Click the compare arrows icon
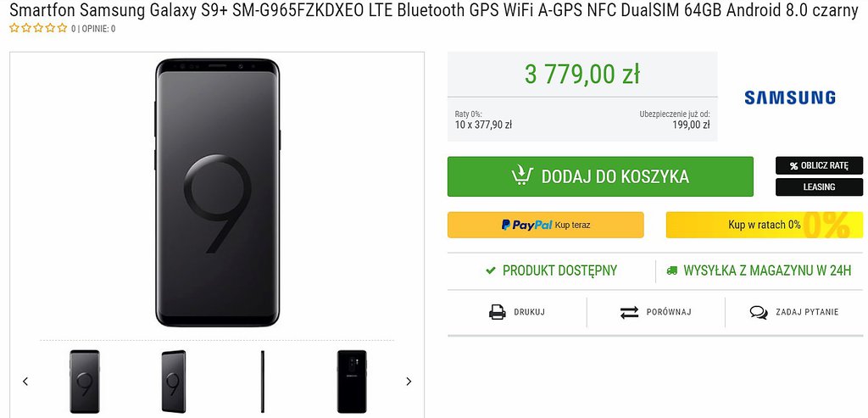868x418 pixels. click(629, 312)
